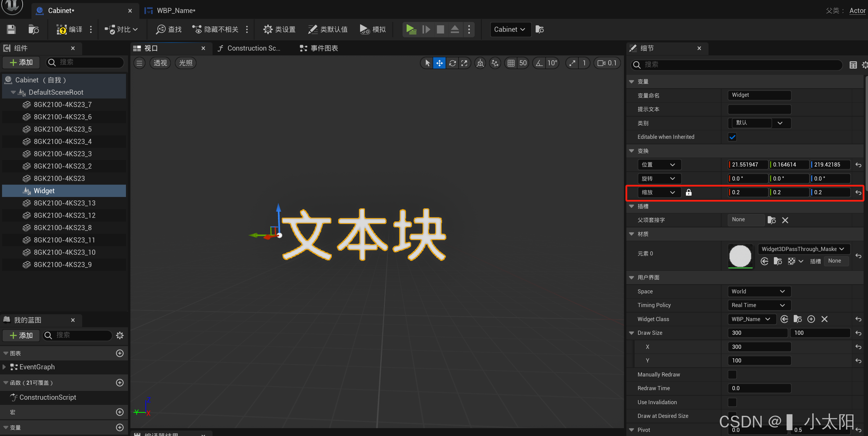Collapse the DefaultSceneRoot tree node
The image size is (868, 436).
pyautogui.click(x=13, y=92)
